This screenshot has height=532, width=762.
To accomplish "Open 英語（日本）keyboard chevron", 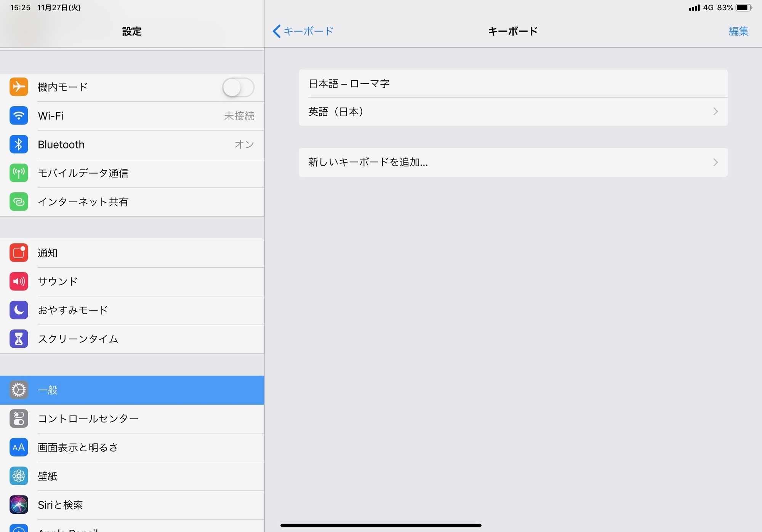I will tap(716, 112).
